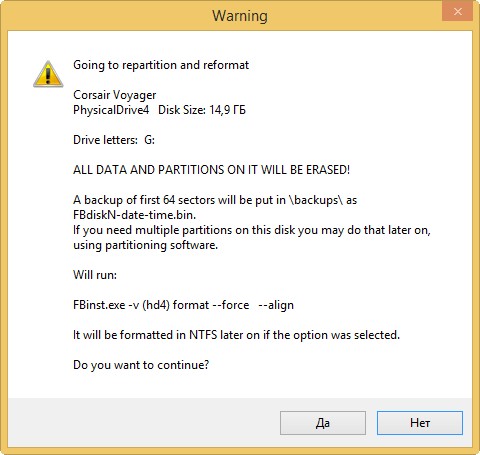This screenshot has height=455, width=480.
Task: Click the backup of first 64 sectors line
Action: [x=215, y=200]
